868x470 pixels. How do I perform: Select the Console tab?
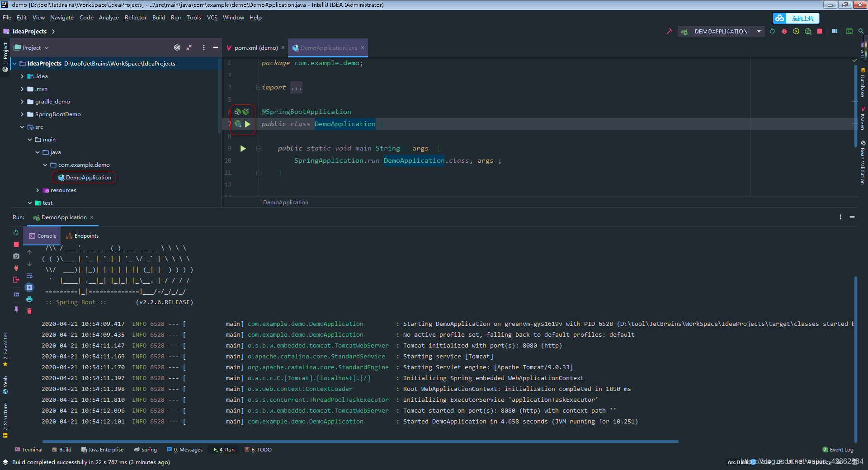43,236
